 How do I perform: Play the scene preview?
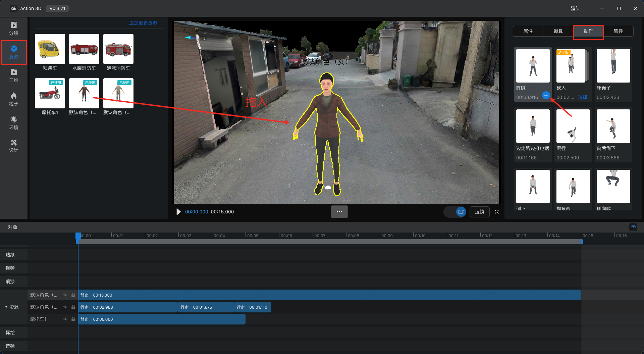tap(178, 212)
